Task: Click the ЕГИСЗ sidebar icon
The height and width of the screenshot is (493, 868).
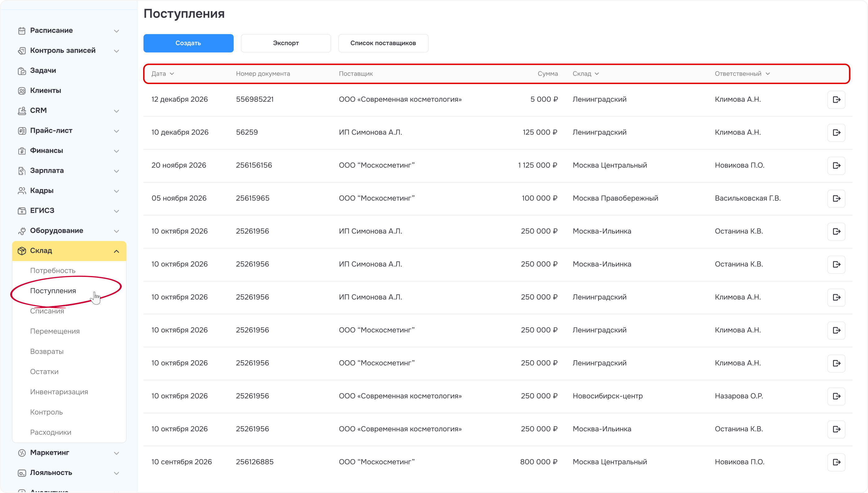Action: (22, 211)
